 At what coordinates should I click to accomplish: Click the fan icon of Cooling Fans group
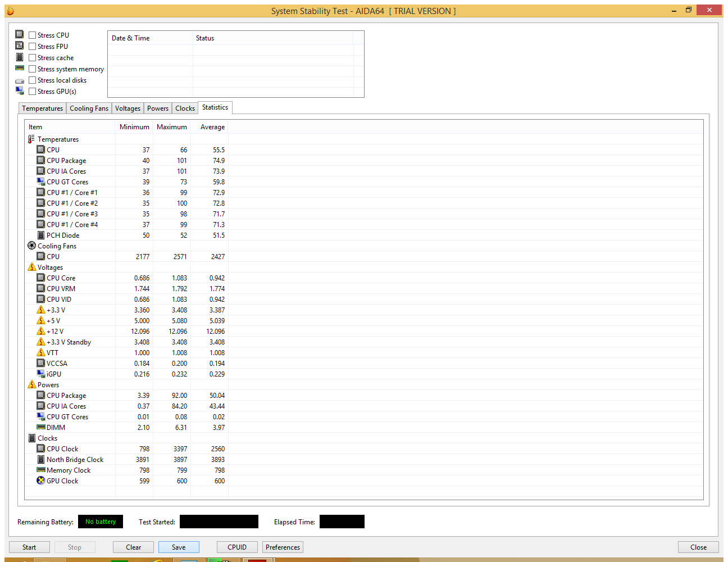point(31,246)
